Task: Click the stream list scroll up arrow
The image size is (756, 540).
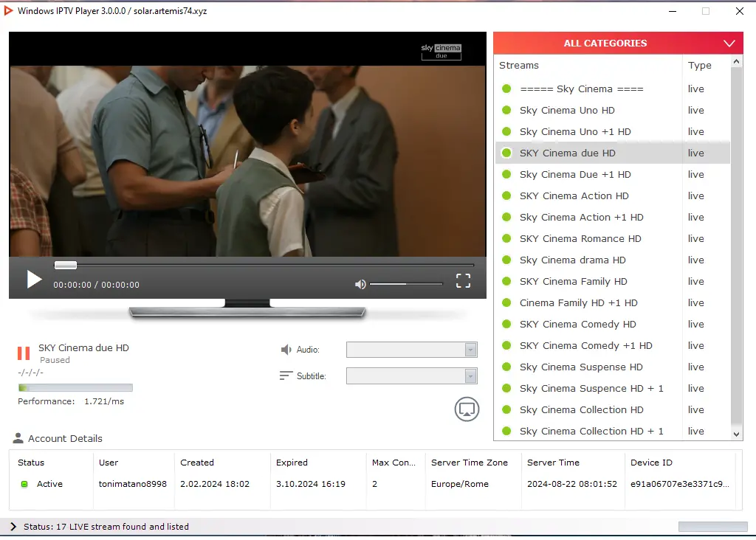Action: (736, 62)
